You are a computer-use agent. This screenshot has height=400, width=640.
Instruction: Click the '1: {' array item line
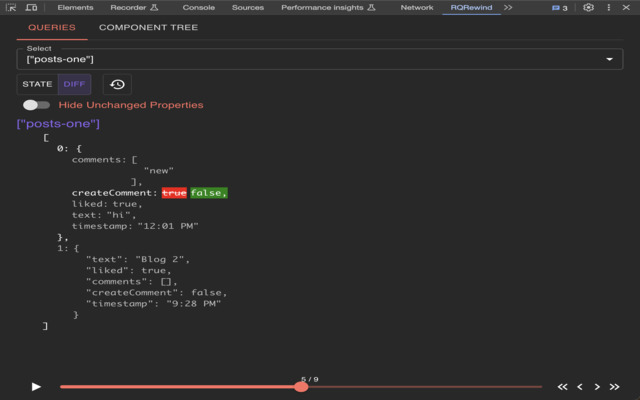pyautogui.click(x=68, y=248)
